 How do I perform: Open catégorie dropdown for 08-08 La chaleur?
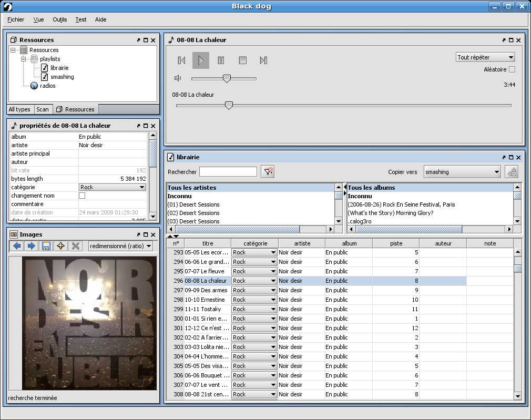pyautogui.click(x=254, y=281)
